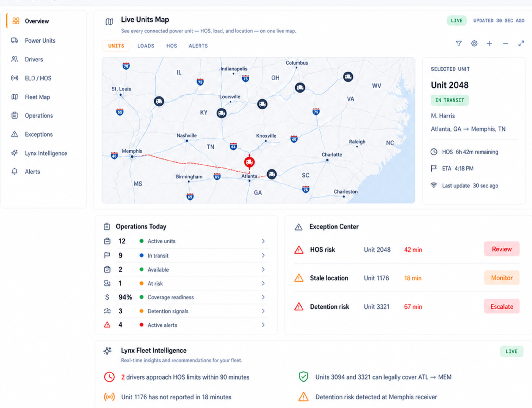
Task: Select the truck marker near St. Louis
Action: [x=159, y=101]
